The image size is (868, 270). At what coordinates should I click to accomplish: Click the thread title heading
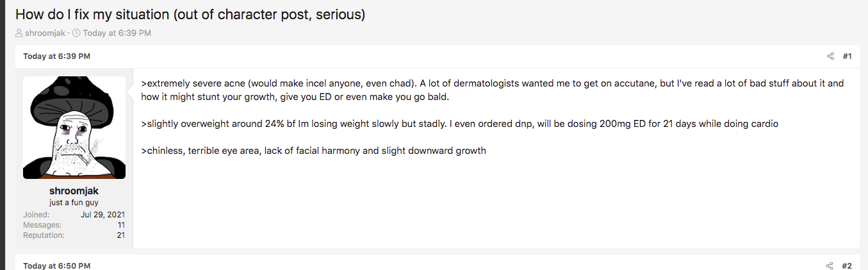click(190, 14)
